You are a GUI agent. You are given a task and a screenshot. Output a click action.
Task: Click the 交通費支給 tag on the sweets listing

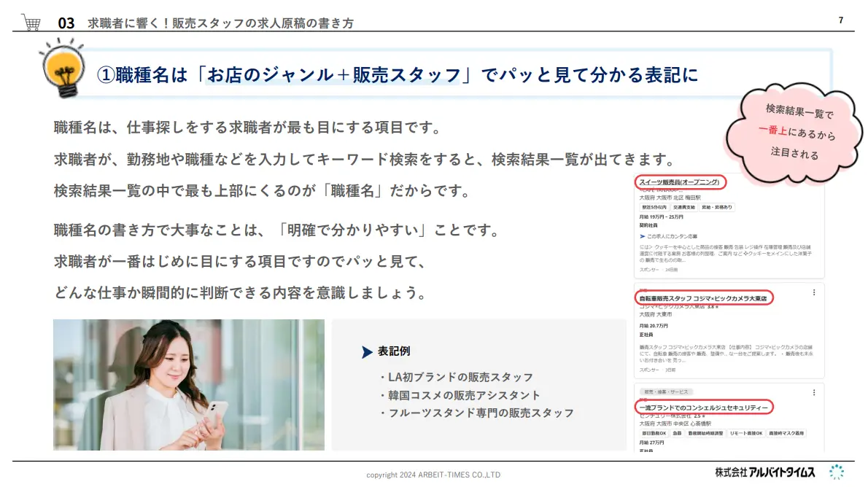tap(681, 207)
